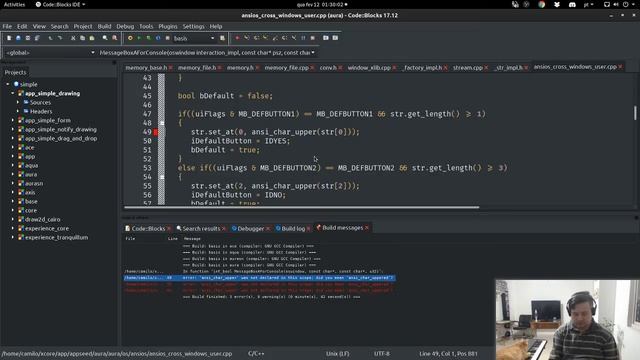Switch to the stream.cpp editor tab

(x=467, y=68)
